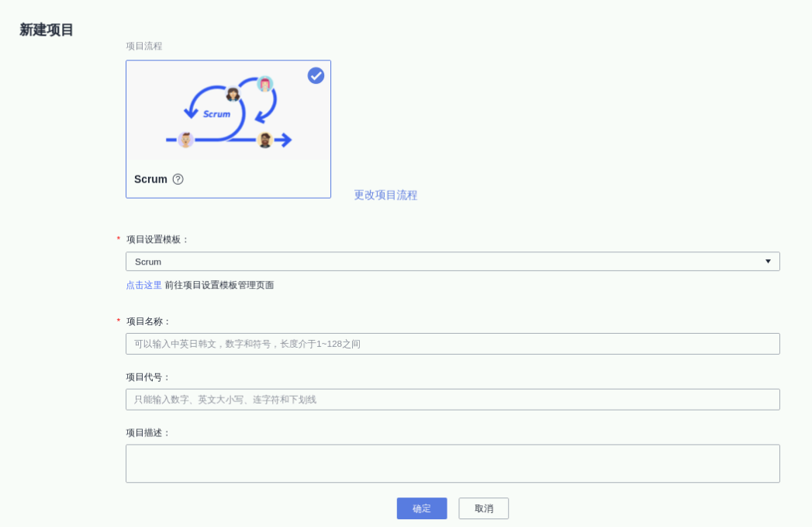Focus the 项目名称 input field

tap(452, 344)
